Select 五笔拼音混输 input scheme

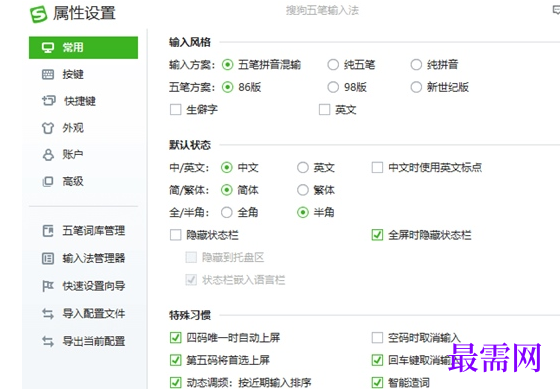click(x=227, y=65)
